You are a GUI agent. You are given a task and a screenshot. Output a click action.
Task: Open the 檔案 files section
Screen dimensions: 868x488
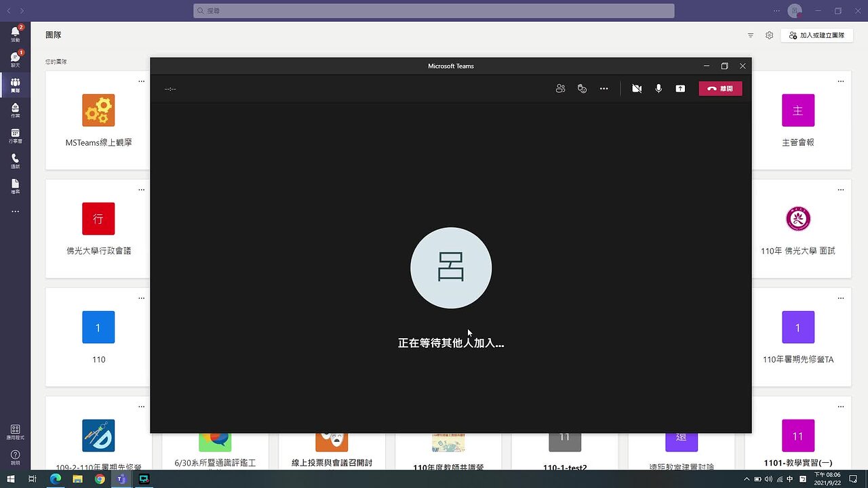point(15,187)
